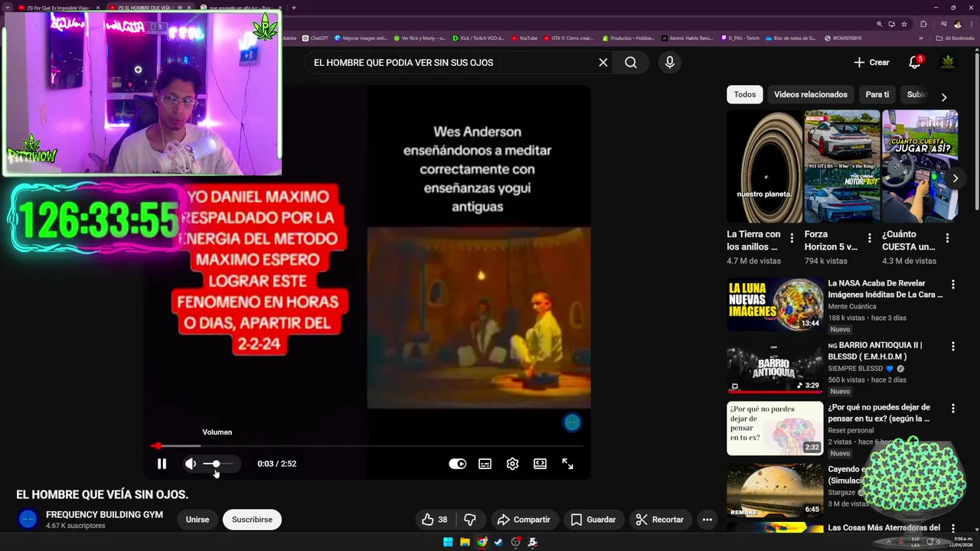Open La Tierra con los anillos thumbnail
The image size is (980, 551).
click(x=764, y=166)
